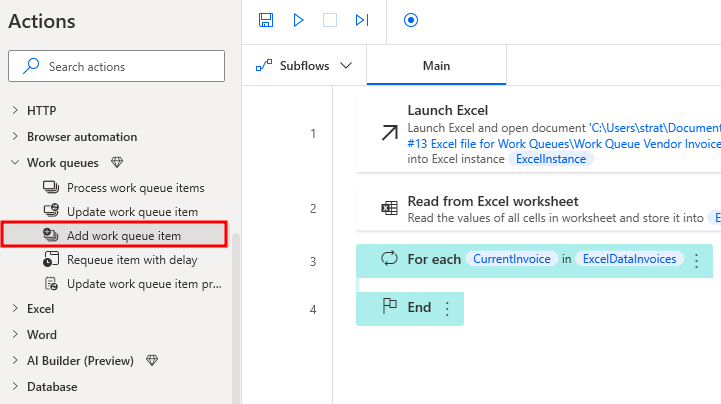This screenshot has height=404, width=721.
Task: Run the flow with the play icon
Action: 298,20
